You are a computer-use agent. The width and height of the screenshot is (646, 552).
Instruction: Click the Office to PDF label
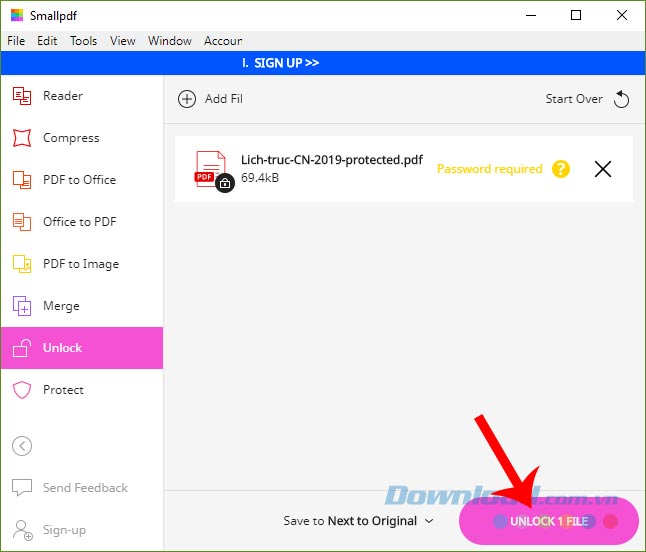click(x=80, y=222)
